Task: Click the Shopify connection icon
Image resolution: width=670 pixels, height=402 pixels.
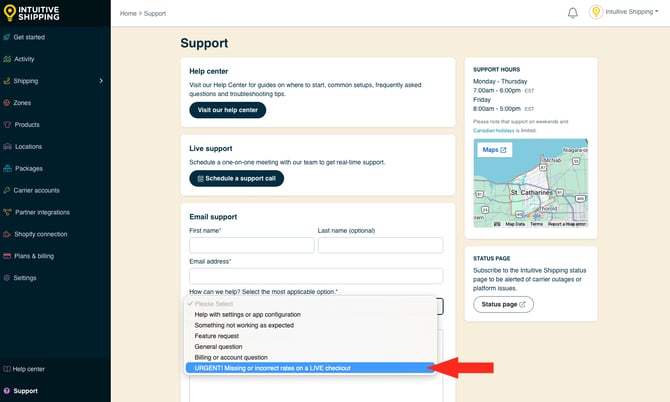Action: [x=7, y=234]
